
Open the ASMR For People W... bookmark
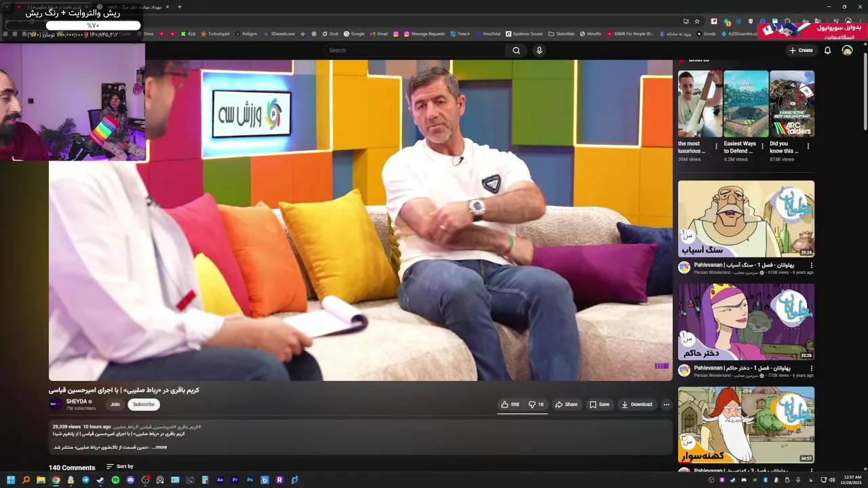(631, 34)
